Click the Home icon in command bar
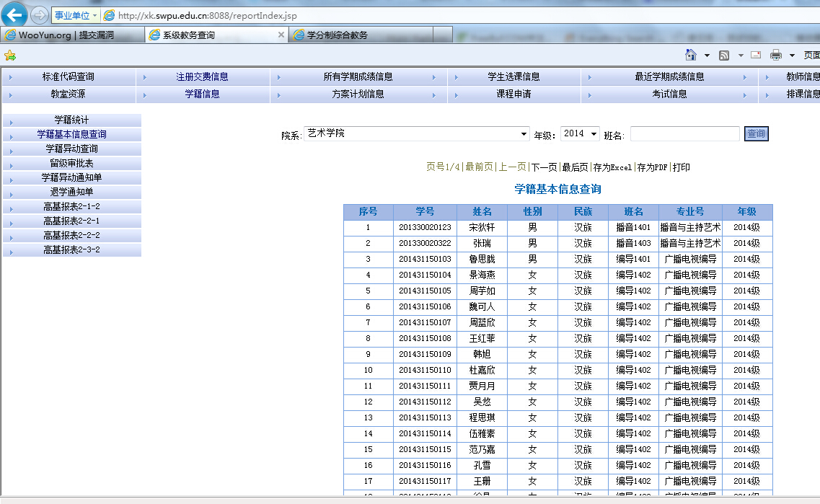820x504 pixels. [x=691, y=55]
